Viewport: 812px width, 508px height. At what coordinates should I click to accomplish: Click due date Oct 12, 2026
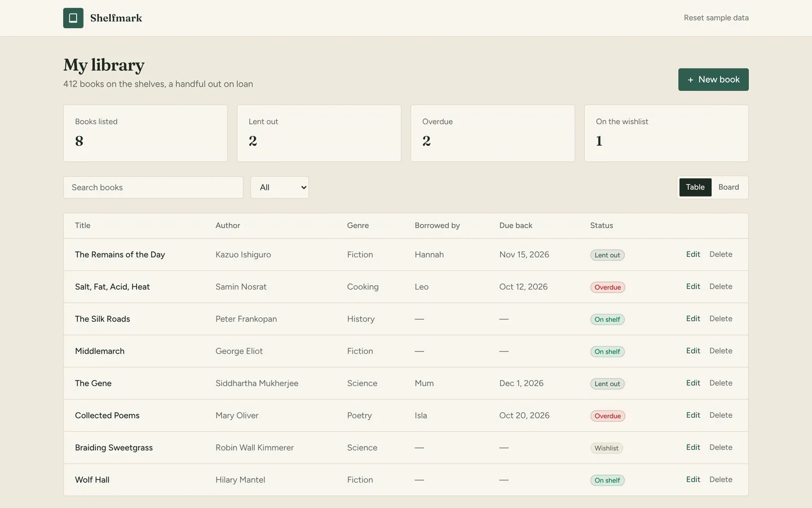[523, 287]
